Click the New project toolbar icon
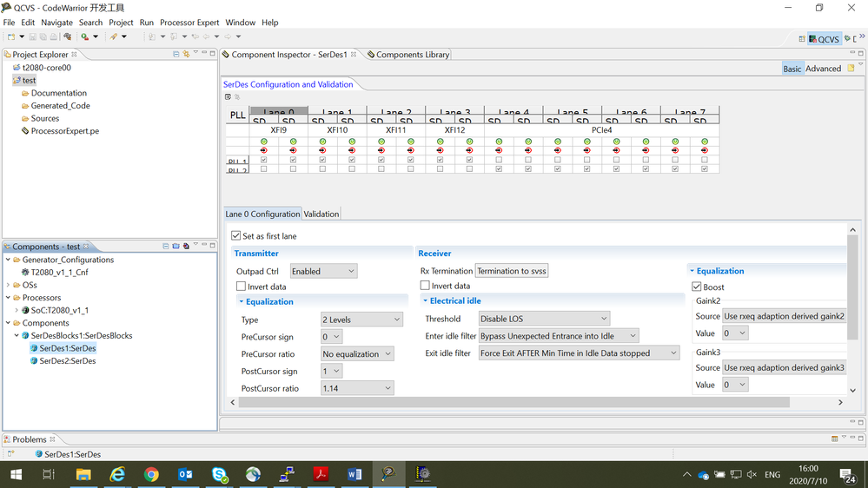868x488 pixels. 11,36
